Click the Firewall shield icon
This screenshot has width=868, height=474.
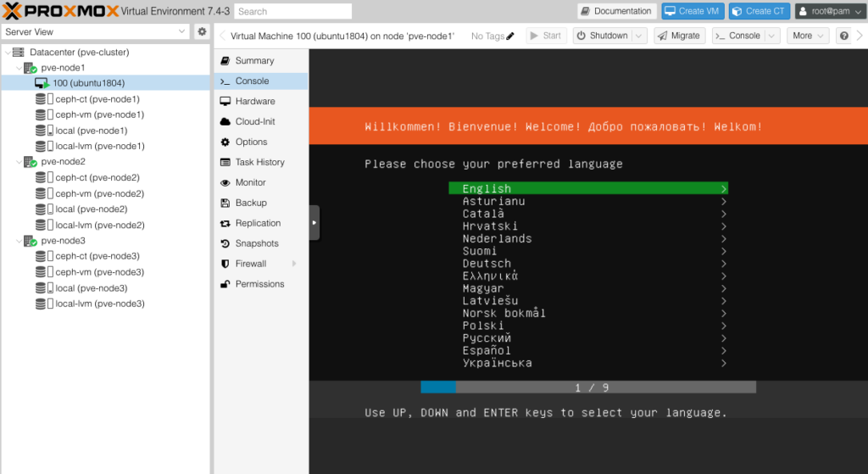coord(225,264)
